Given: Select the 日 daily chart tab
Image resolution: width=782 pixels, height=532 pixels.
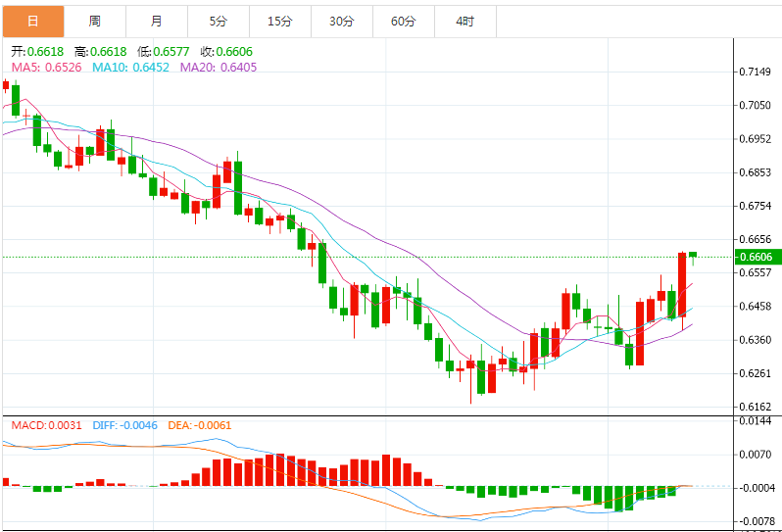Looking at the screenshot, I should [x=33, y=22].
